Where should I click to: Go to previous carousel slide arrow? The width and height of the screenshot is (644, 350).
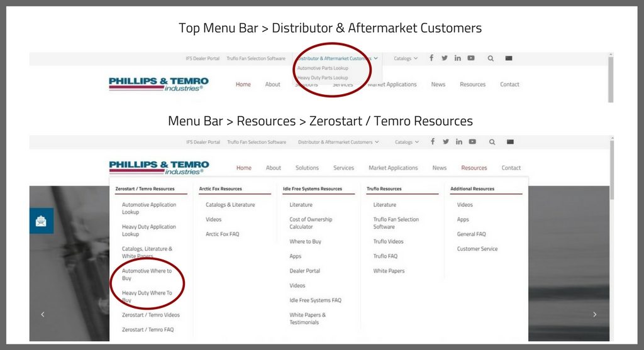click(x=43, y=314)
